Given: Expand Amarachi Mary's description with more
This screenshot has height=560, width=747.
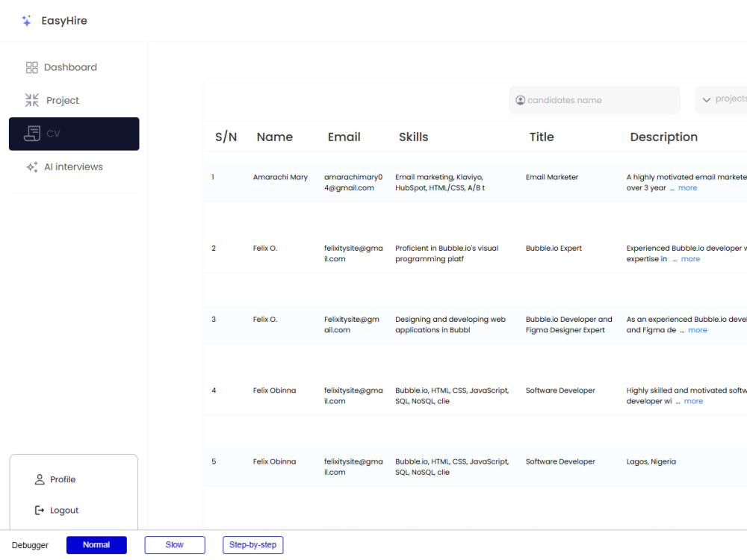Looking at the screenshot, I should (687, 188).
